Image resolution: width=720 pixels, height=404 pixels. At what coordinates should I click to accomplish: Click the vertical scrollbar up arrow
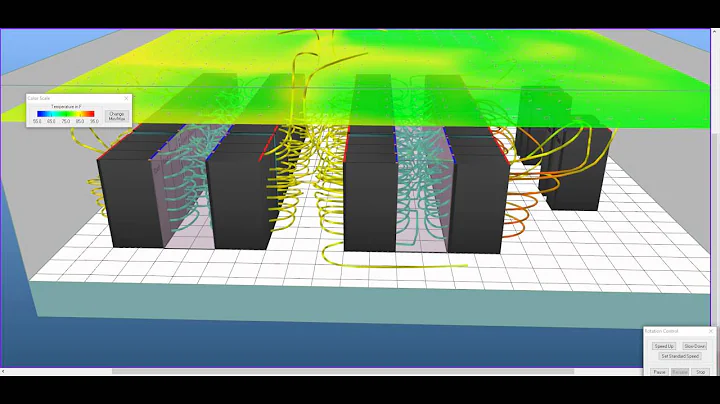715,32
